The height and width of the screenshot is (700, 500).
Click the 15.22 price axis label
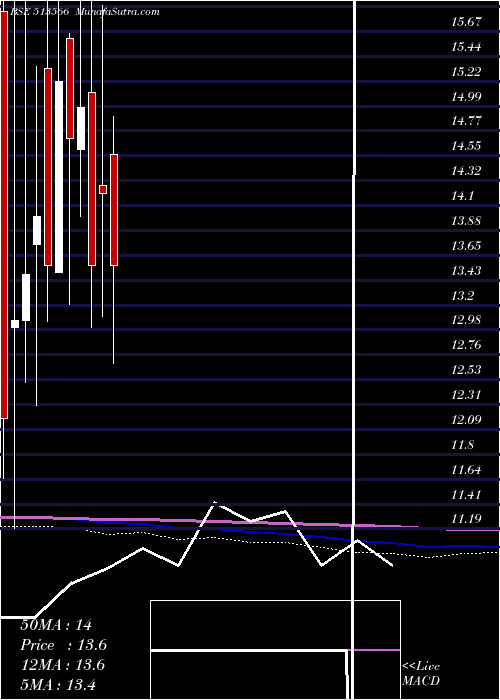coord(467,72)
